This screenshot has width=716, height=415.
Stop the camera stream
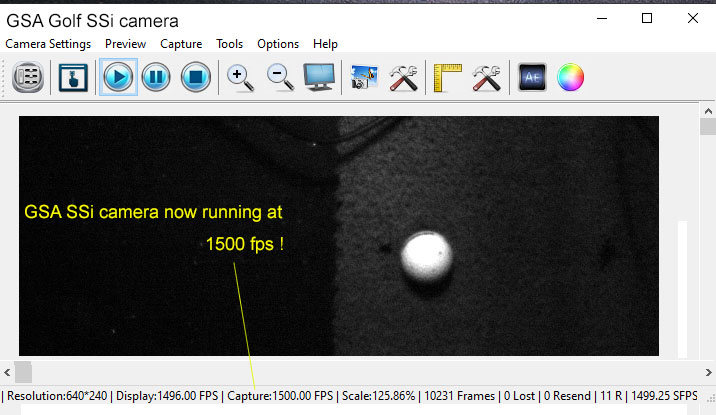[x=196, y=77]
